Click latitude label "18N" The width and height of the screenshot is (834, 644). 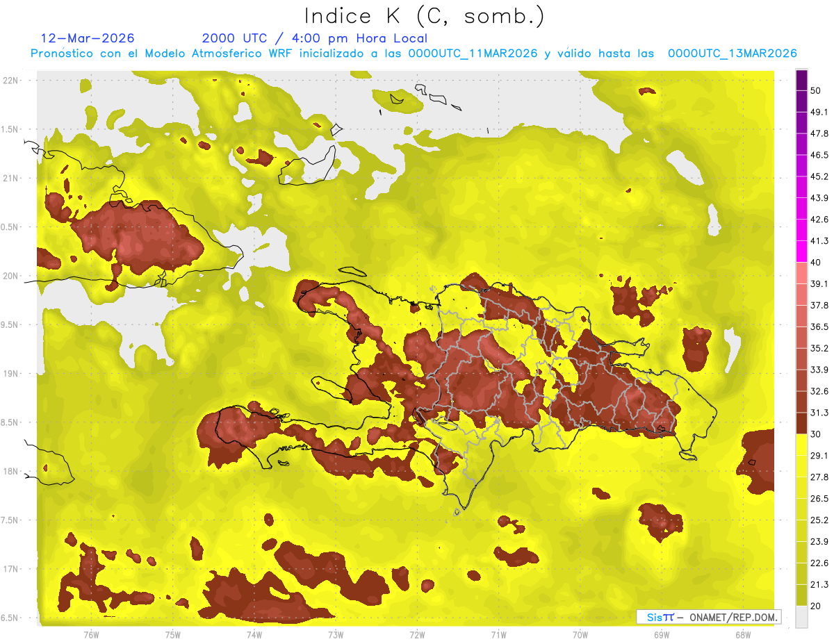(x=12, y=472)
